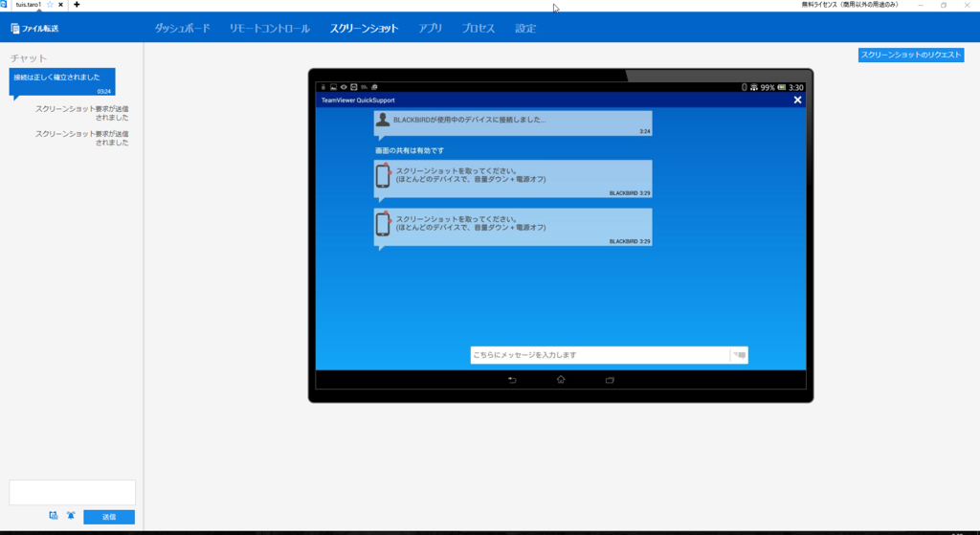
Task: Select the スクリーンショット tab
Action: 365,28
